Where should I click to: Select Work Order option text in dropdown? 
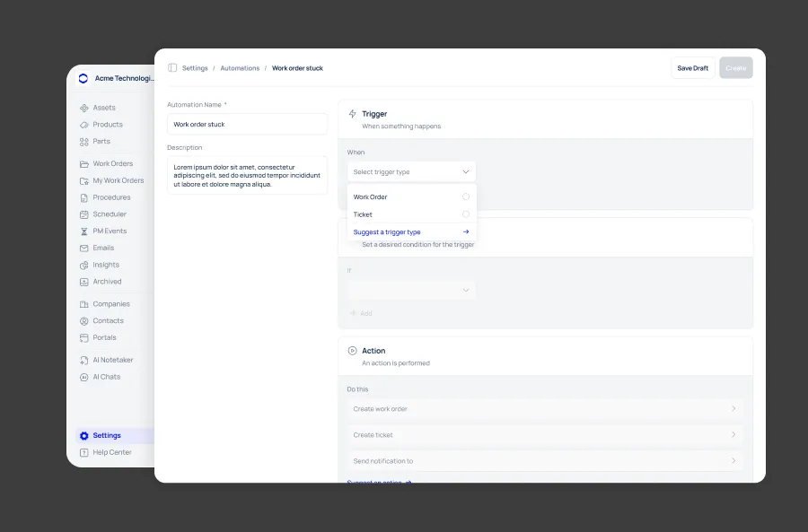[x=370, y=196]
